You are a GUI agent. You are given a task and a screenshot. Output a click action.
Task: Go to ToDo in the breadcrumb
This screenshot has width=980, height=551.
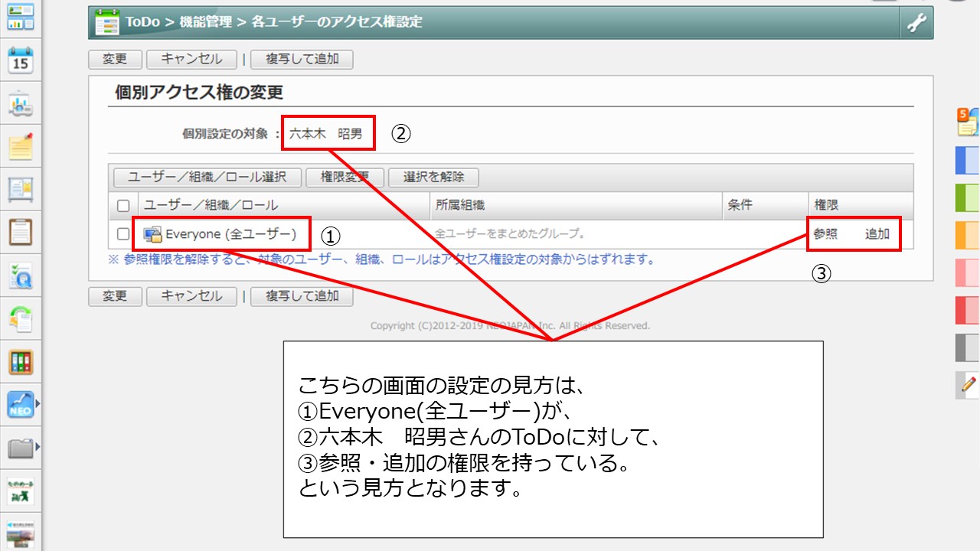coord(143,22)
